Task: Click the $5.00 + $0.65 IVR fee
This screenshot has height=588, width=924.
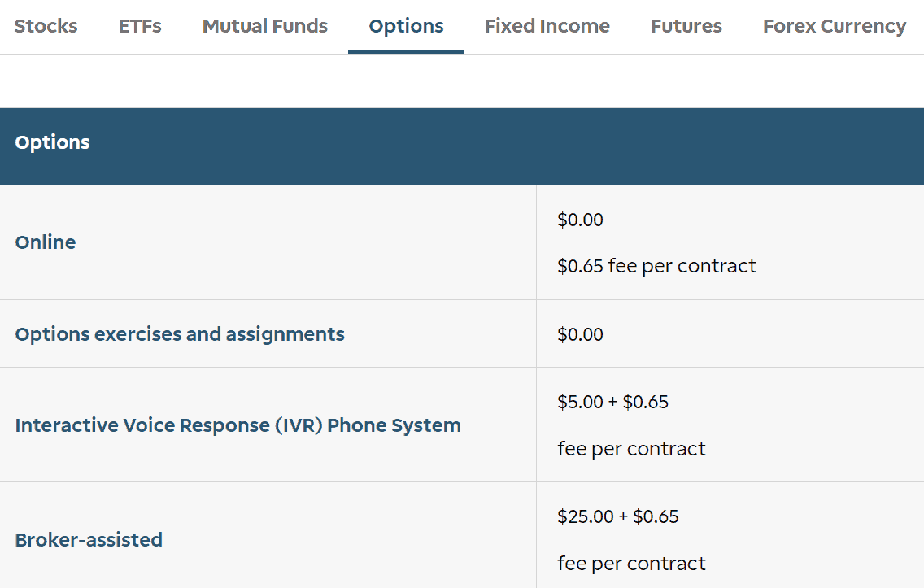Action: pyautogui.click(x=612, y=401)
